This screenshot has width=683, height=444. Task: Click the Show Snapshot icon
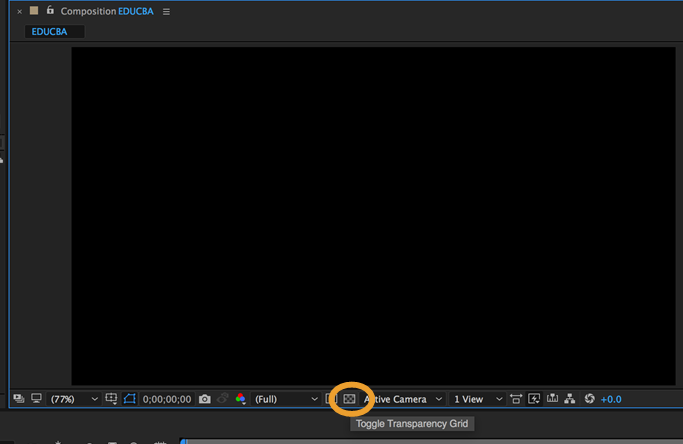coord(223,399)
